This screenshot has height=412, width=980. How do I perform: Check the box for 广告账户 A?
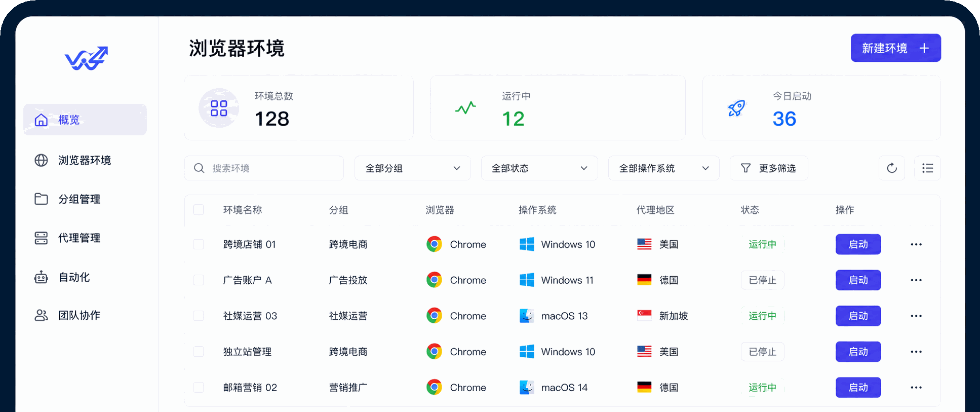point(199,280)
